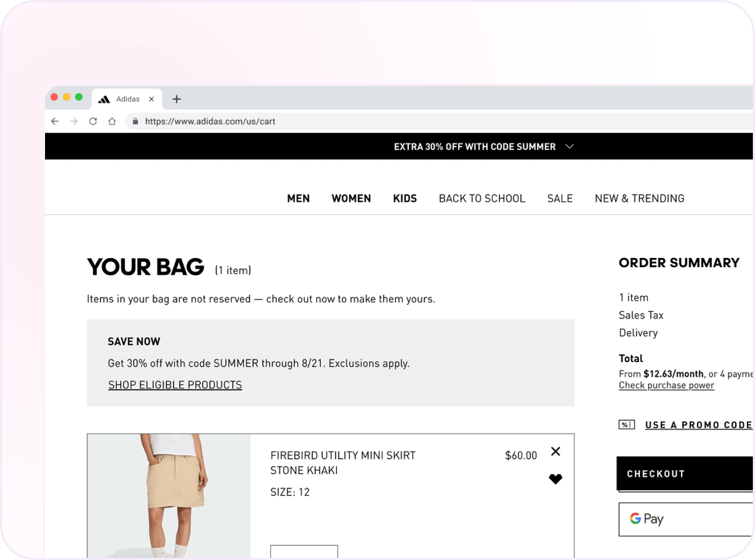This screenshot has width=755, height=560.
Task: Click the Check purchase power link
Action: click(x=666, y=385)
